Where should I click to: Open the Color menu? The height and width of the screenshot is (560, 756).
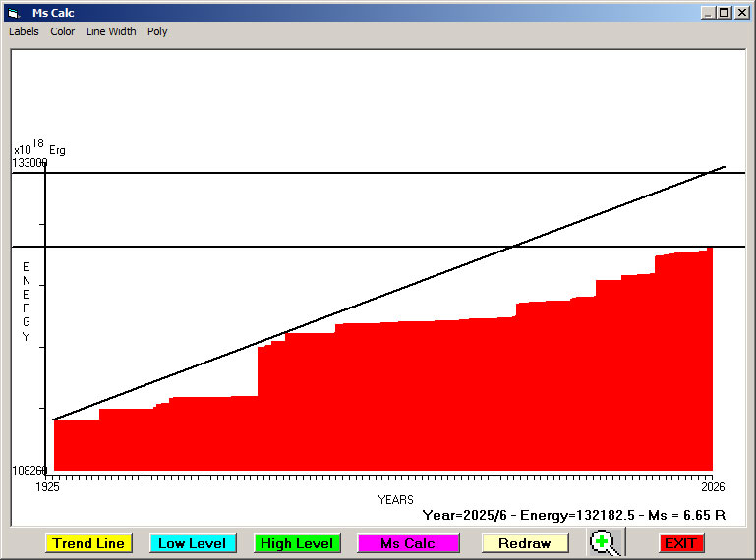pos(63,31)
